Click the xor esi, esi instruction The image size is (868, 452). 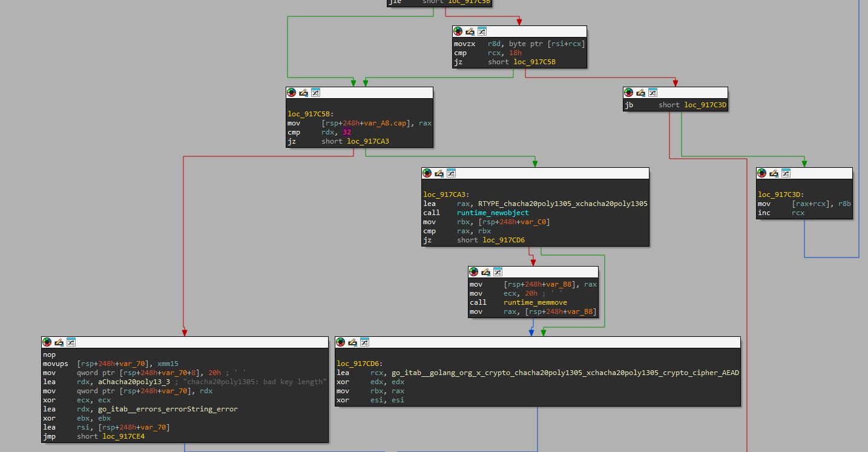370,400
